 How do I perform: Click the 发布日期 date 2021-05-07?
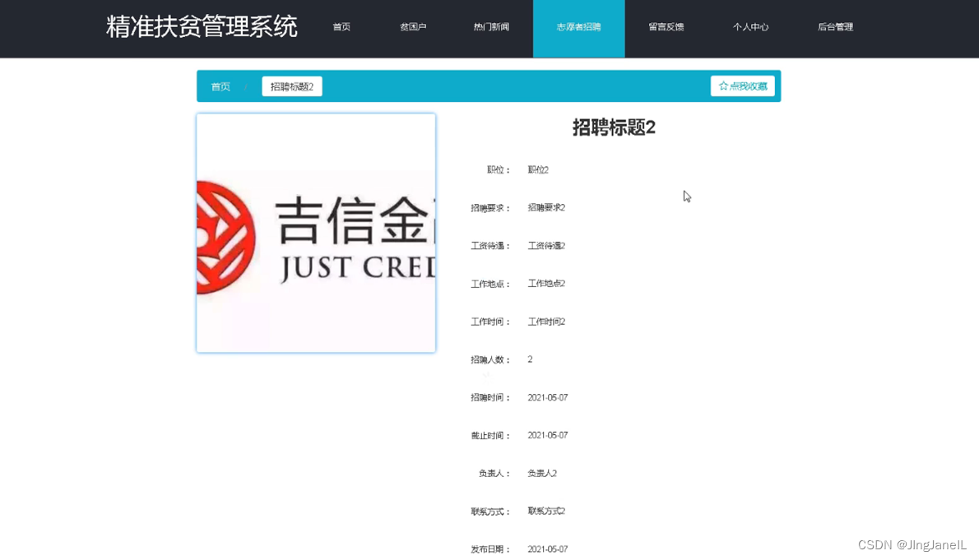click(548, 549)
